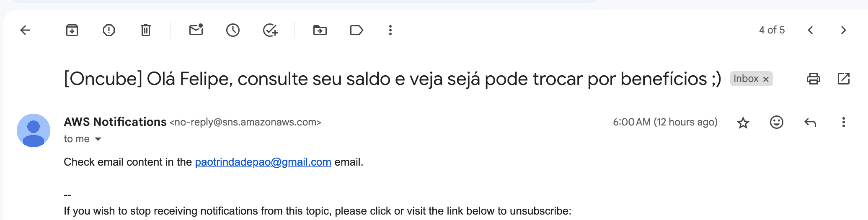Mark the message as unread
This screenshot has height=220, width=868.
pyautogui.click(x=196, y=30)
